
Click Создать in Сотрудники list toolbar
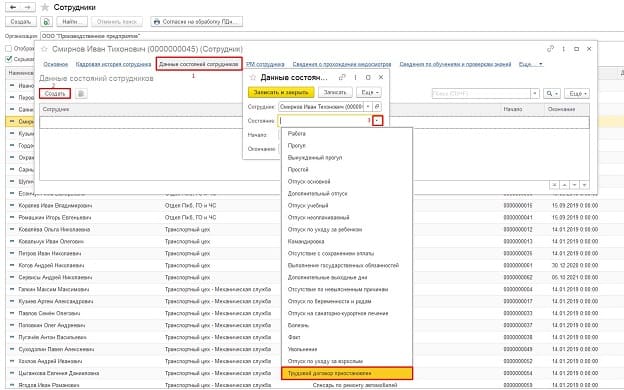tap(21, 21)
